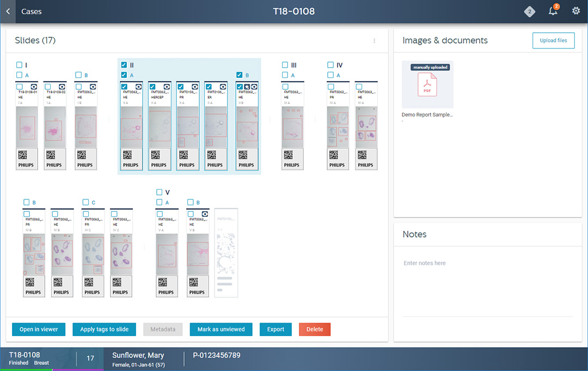The width and height of the screenshot is (588, 371).
Task: Select the group V checkbox
Action: pos(160,192)
